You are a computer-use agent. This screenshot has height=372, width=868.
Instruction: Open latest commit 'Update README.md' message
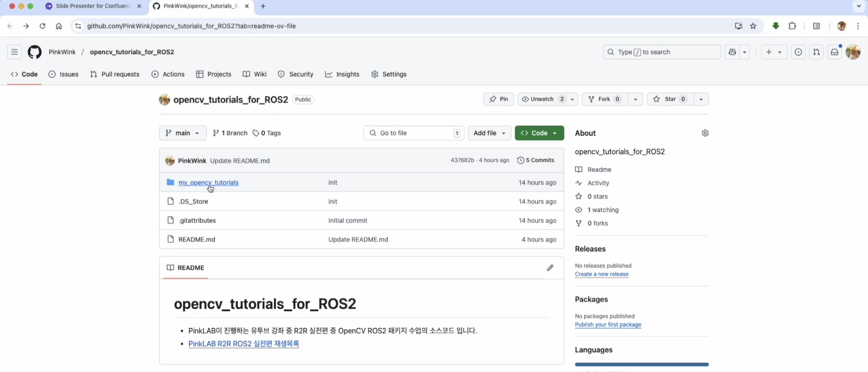(x=240, y=161)
